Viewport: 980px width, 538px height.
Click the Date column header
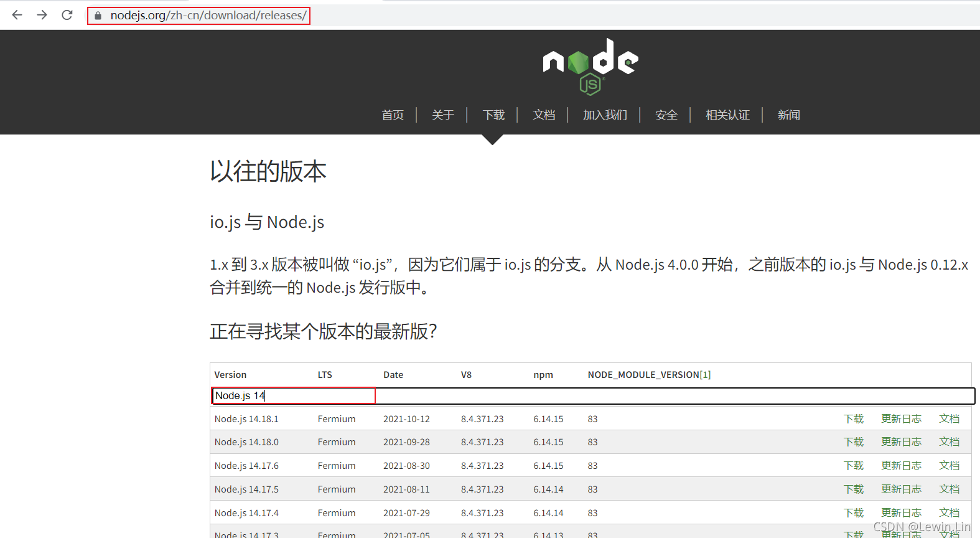393,375
